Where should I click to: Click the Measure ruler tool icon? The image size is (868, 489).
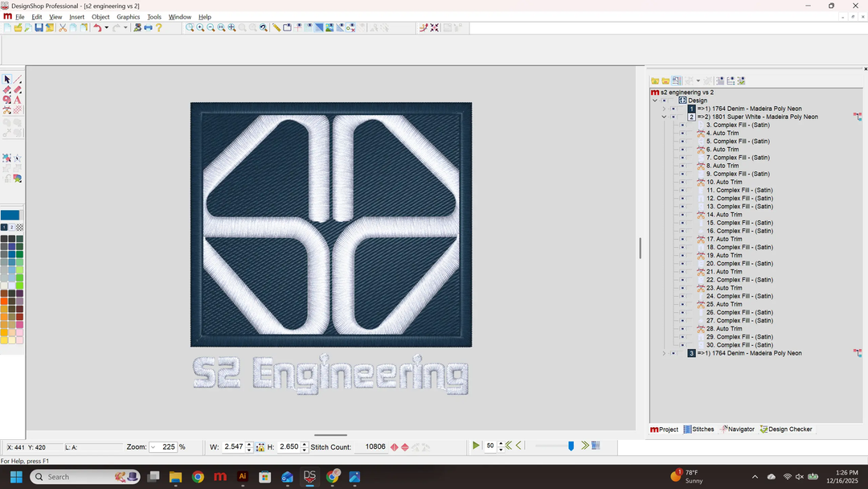click(x=276, y=27)
